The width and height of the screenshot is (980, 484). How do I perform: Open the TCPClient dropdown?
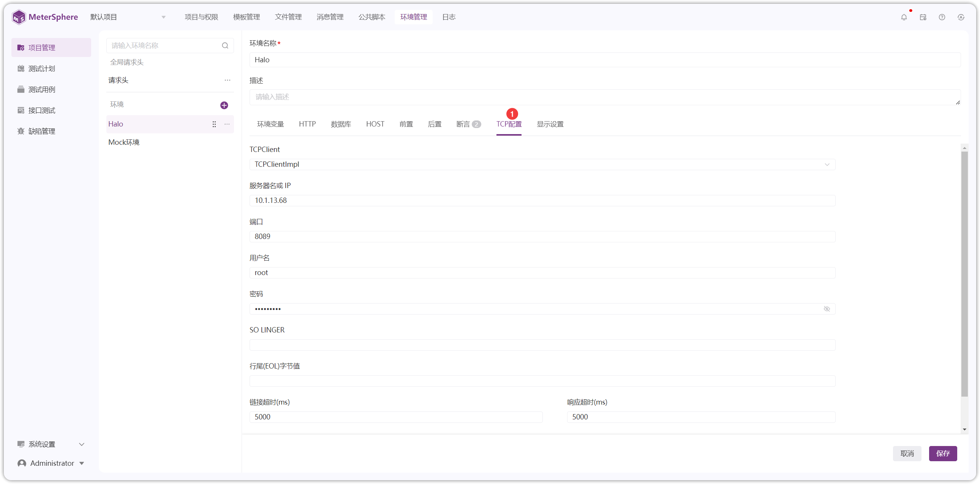(542, 164)
